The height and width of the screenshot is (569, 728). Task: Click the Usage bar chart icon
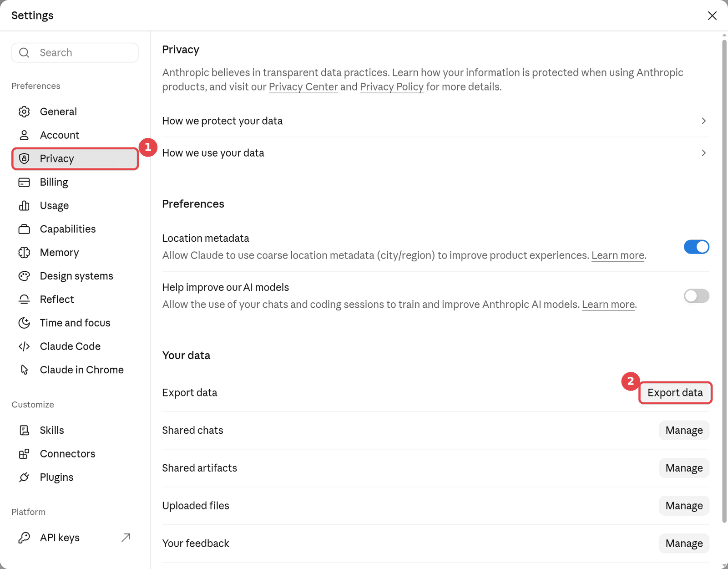point(24,206)
